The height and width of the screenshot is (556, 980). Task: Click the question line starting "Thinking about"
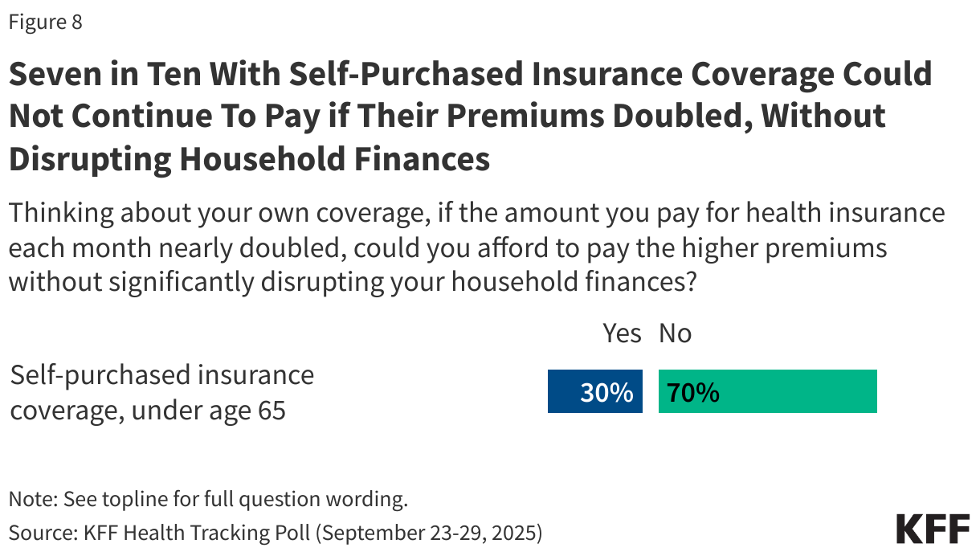pos(476,214)
